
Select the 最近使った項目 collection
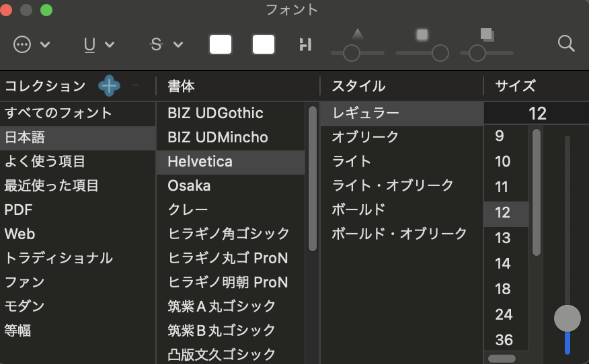(x=78, y=185)
